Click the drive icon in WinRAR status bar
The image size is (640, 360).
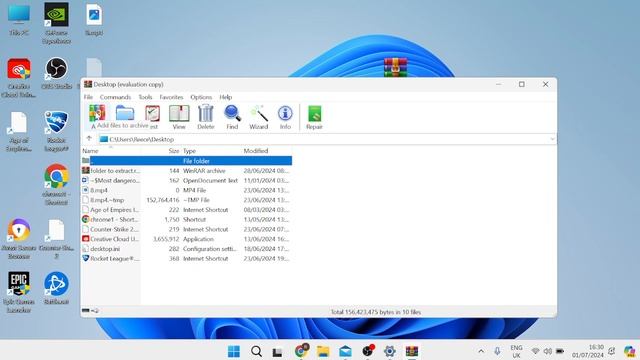point(86,311)
